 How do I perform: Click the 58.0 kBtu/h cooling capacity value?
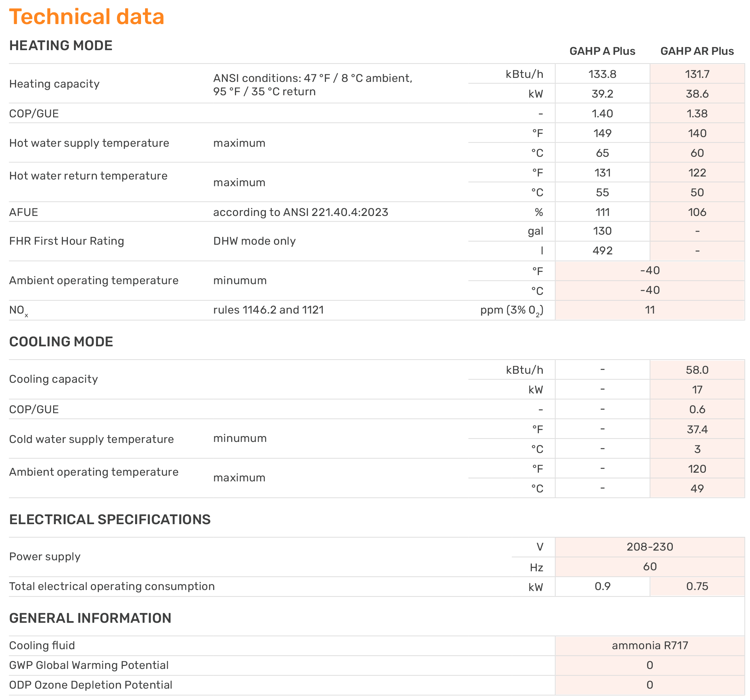(x=697, y=370)
